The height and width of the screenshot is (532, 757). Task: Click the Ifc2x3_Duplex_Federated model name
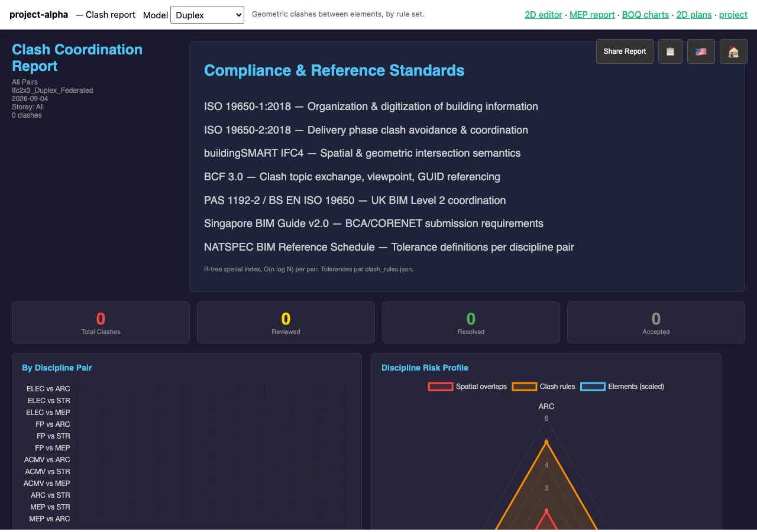pos(53,90)
